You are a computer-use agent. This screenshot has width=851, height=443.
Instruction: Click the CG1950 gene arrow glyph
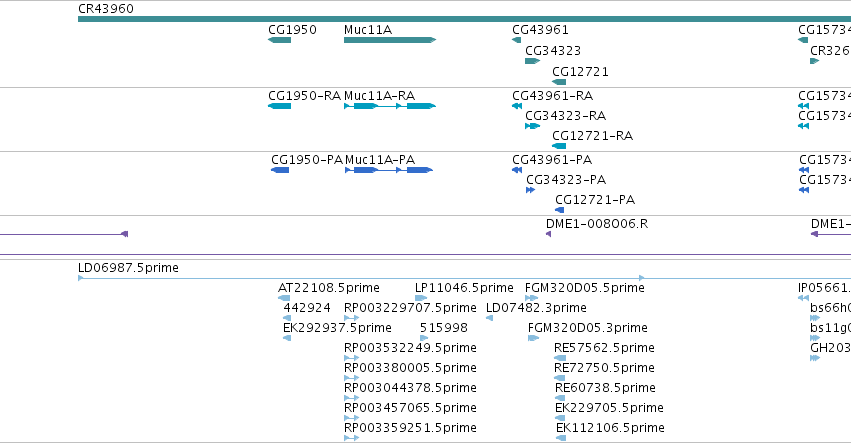pos(280,40)
